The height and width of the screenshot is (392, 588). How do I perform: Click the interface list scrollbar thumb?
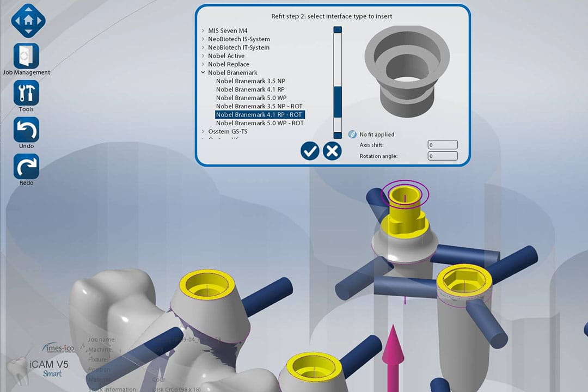338,102
